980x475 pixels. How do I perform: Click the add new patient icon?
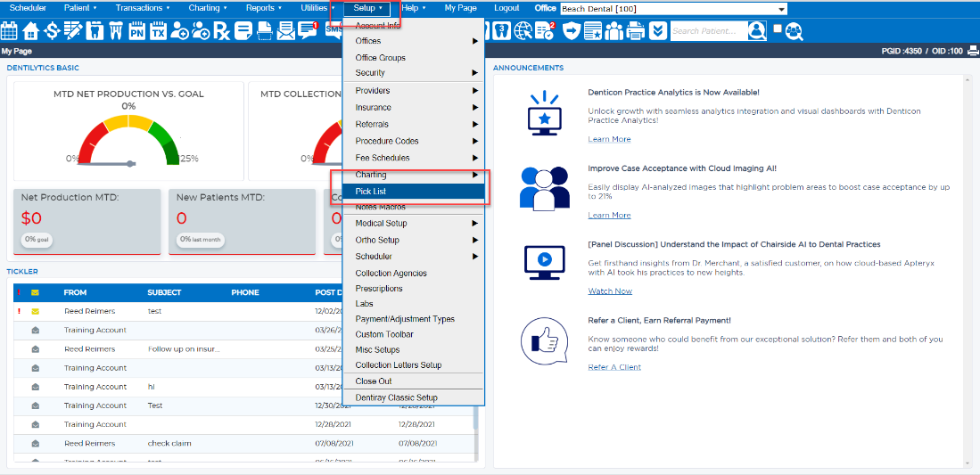click(x=179, y=30)
